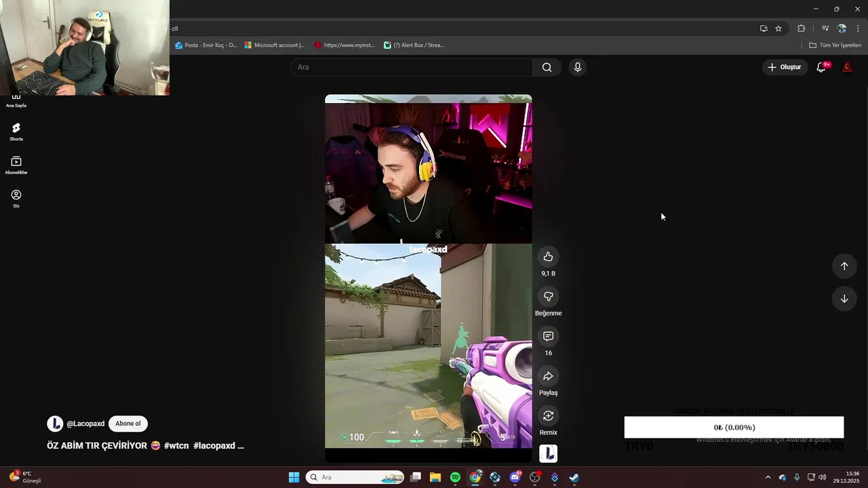868x488 pixels.
Task: Start voice search with microphone icon
Action: coord(577,67)
